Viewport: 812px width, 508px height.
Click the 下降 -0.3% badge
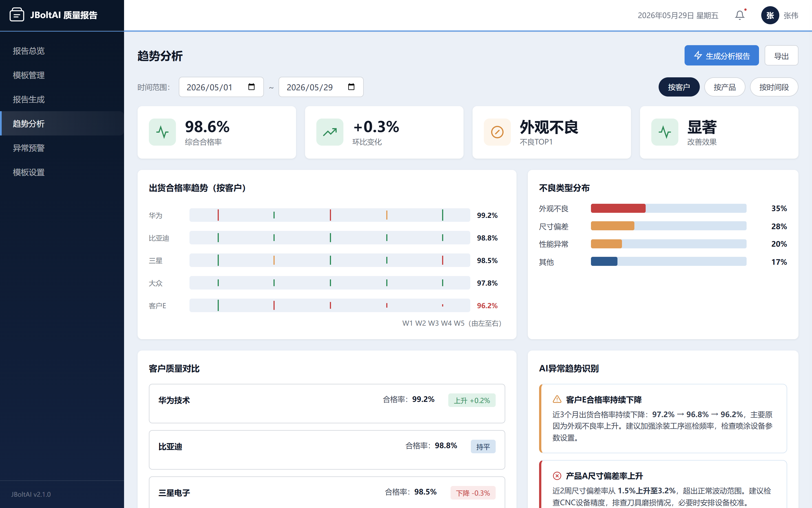[x=473, y=493]
